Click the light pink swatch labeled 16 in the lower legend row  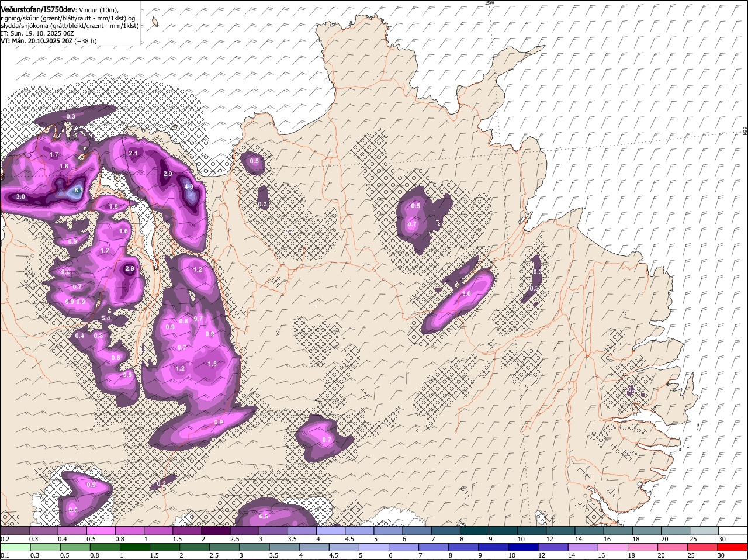coord(612,548)
